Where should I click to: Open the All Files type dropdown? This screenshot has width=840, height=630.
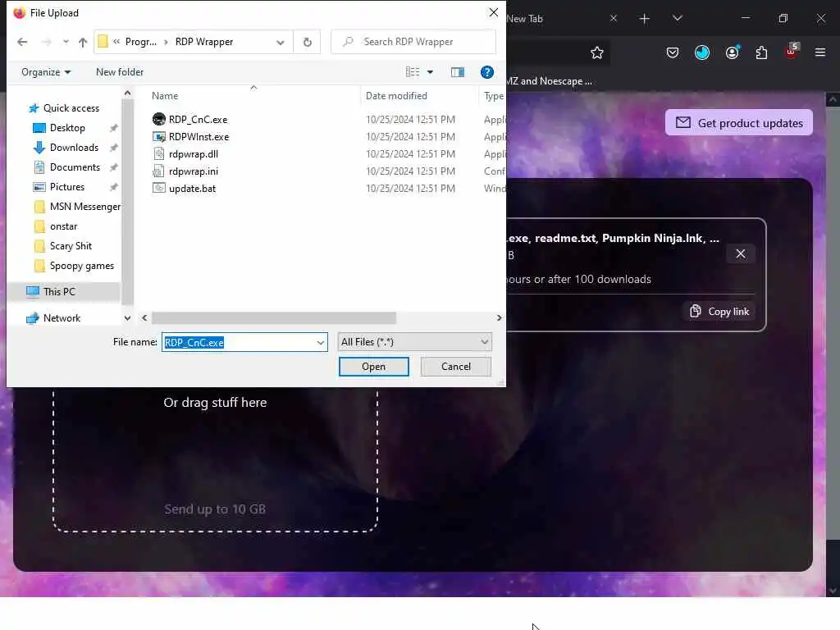(414, 342)
